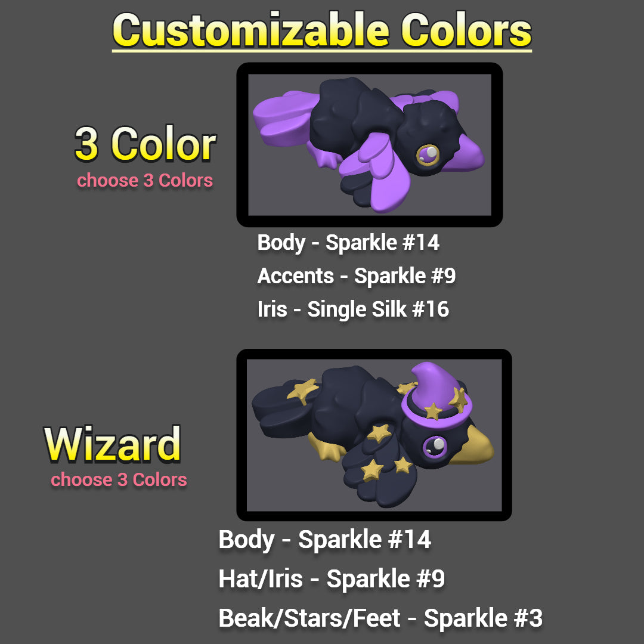The height and width of the screenshot is (644, 644).
Task: Select 'Hat/Iris - Sparkle #9' label
Action: point(332,578)
